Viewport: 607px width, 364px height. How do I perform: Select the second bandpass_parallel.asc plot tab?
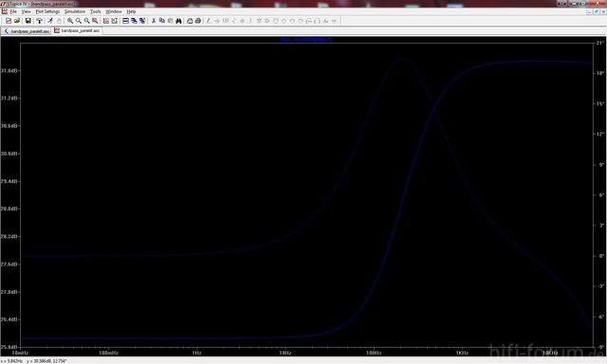click(77, 30)
